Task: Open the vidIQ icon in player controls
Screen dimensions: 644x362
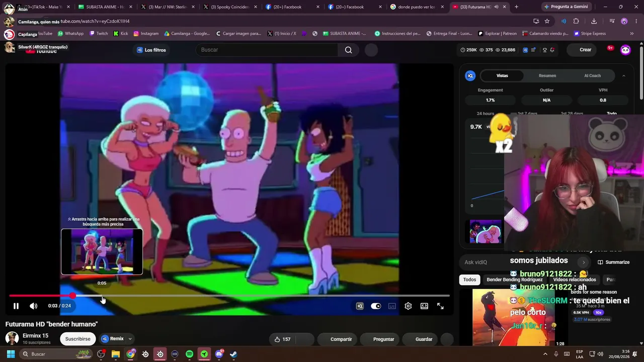Action: point(360,306)
